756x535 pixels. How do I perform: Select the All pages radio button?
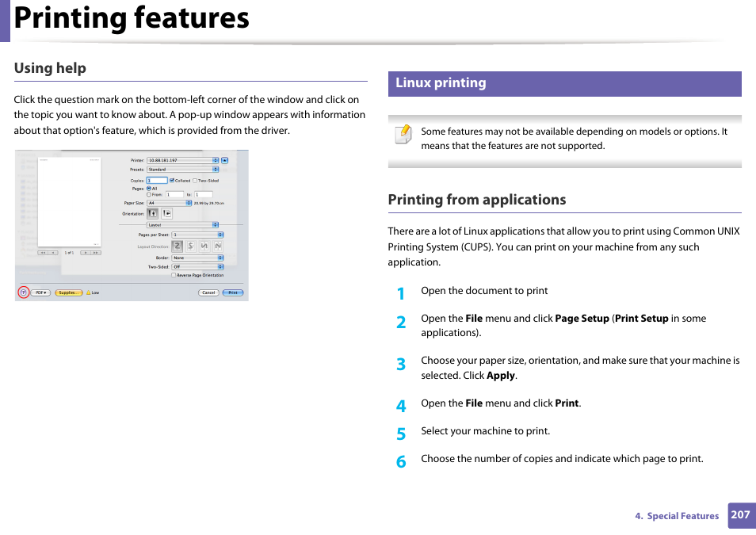coord(148,188)
